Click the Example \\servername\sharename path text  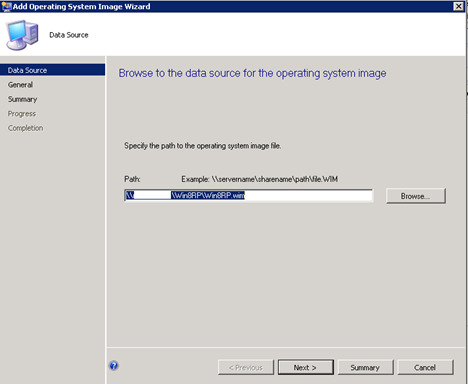[x=260, y=179]
